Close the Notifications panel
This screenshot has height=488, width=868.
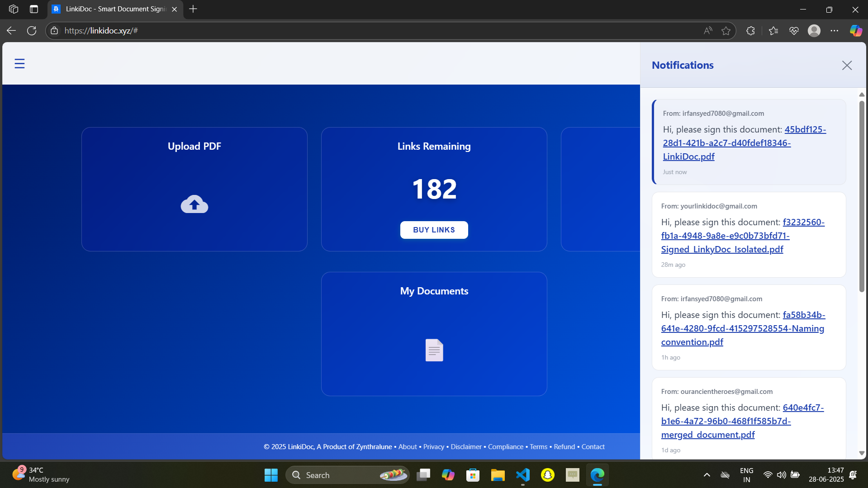click(847, 65)
